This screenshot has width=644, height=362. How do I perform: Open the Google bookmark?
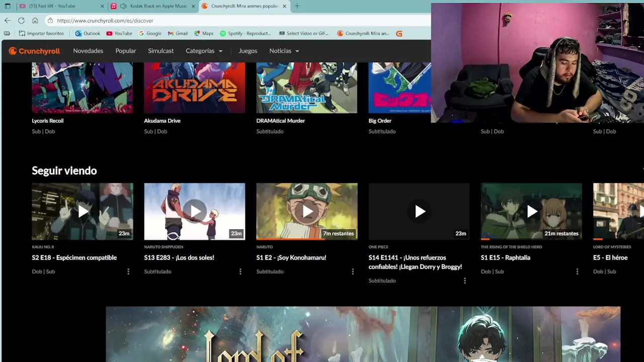point(150,34)
